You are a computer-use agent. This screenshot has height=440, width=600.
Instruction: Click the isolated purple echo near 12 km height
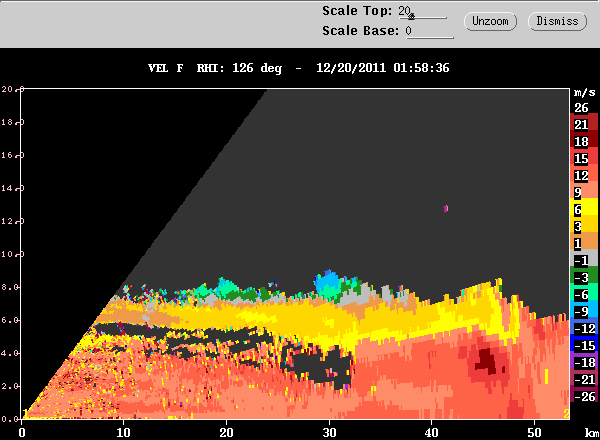[445, 209]
